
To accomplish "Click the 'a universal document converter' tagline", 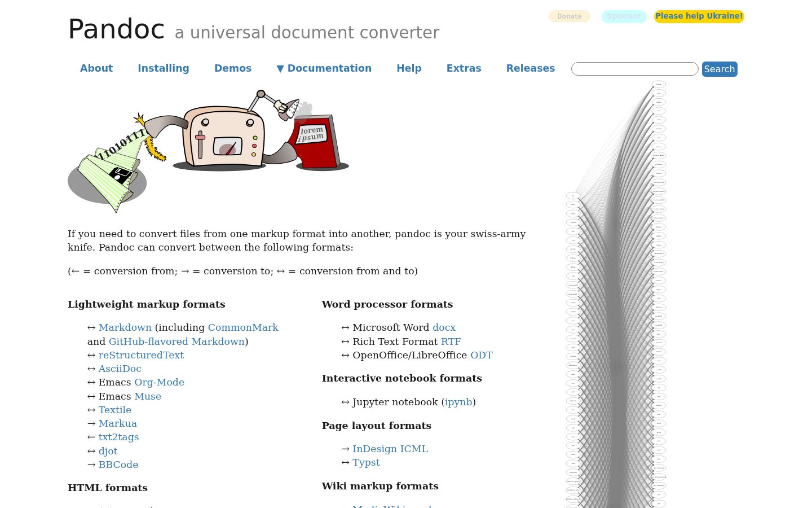I will point(307,33).
